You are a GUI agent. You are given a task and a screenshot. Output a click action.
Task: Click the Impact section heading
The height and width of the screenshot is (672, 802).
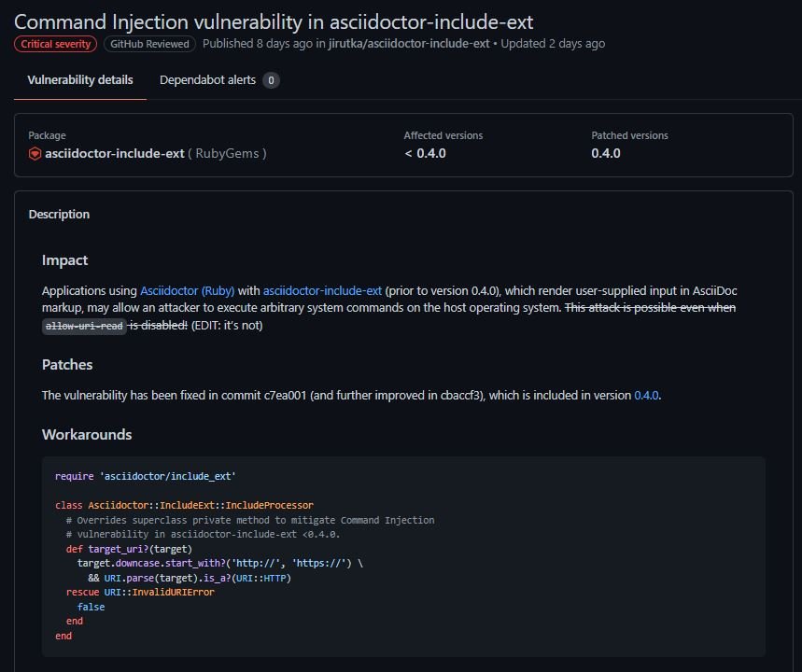[x=65, y=260]
